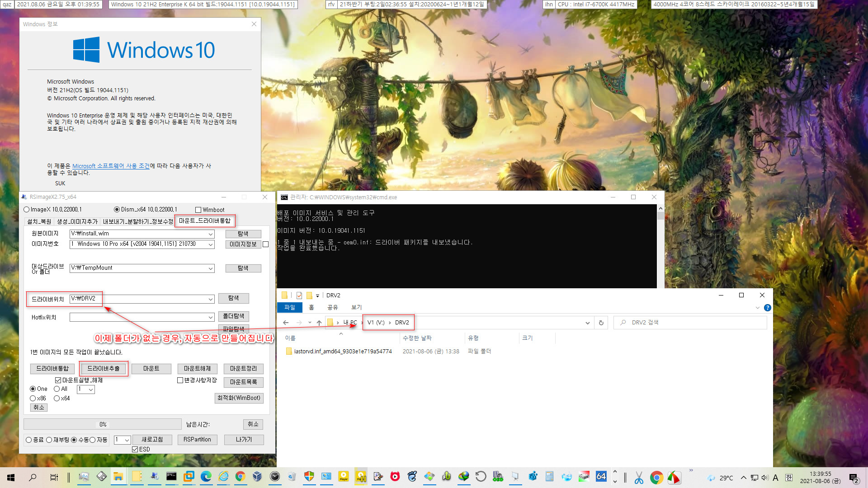The height and width of the screenshot is (488, 868).
Task: Open the Recycle Bin taskbar icon
Action: click(292, 477)
